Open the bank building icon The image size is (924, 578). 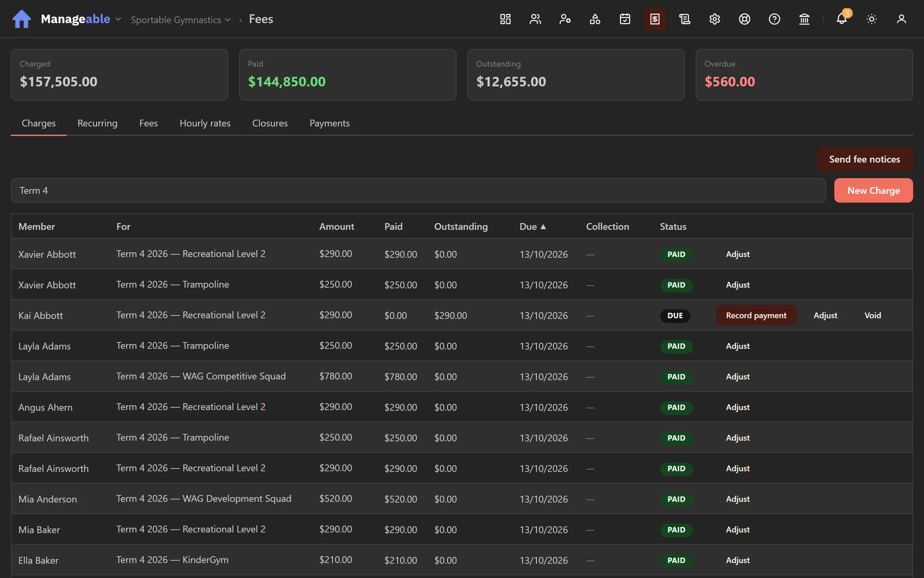click(x=804, y=19)
